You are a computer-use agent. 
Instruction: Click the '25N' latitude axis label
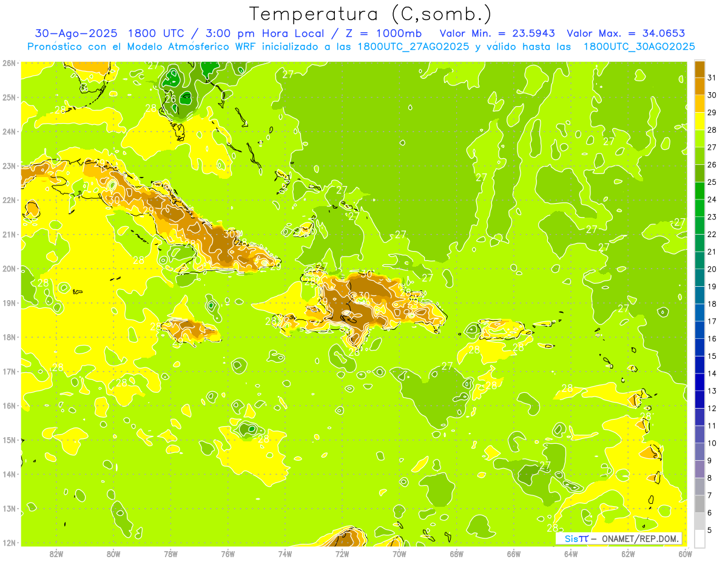coord(8,98)
